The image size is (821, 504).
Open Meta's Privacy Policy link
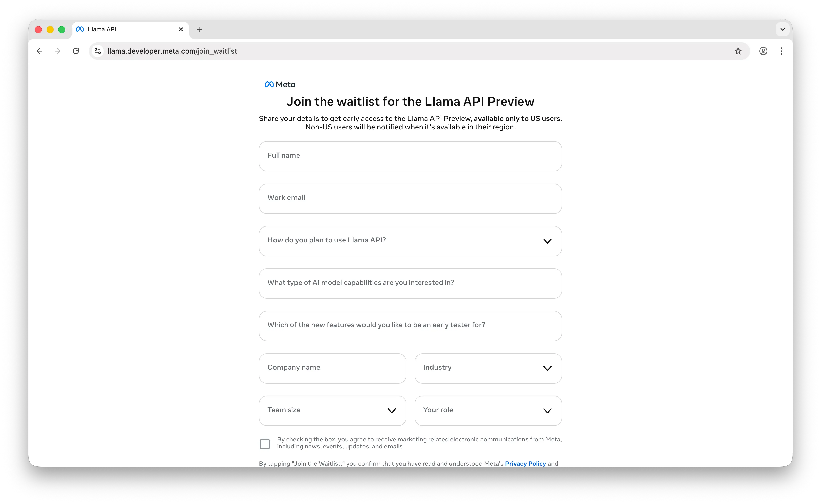525,463
